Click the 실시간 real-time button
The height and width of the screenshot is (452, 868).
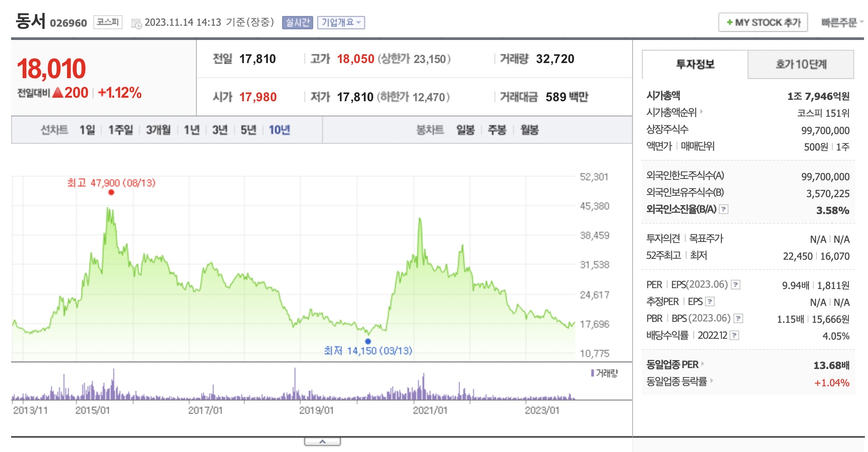point(298,23)
